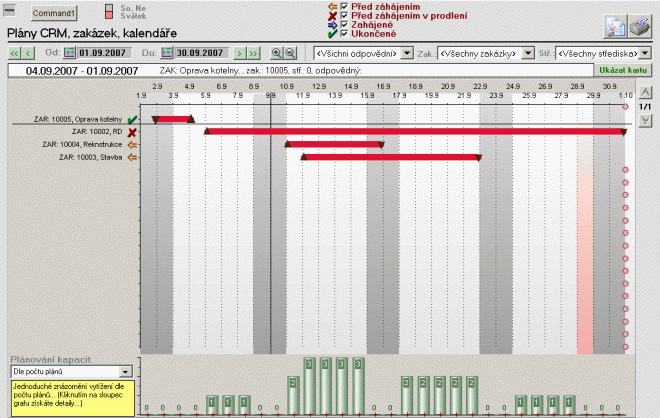The height and width of the screenshot is (418, 660).
Task: Go forward one step with single-right arrow
Action: (240, 53)
